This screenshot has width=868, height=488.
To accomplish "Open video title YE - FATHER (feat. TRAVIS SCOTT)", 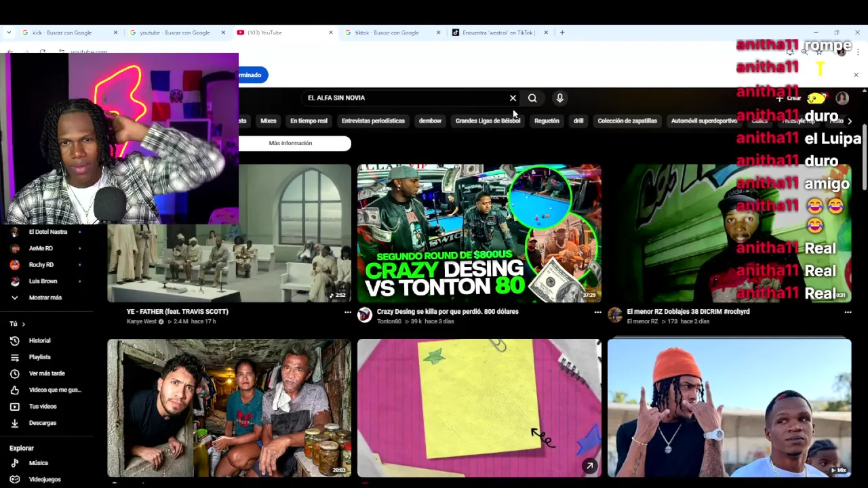I will pos(177,312).
